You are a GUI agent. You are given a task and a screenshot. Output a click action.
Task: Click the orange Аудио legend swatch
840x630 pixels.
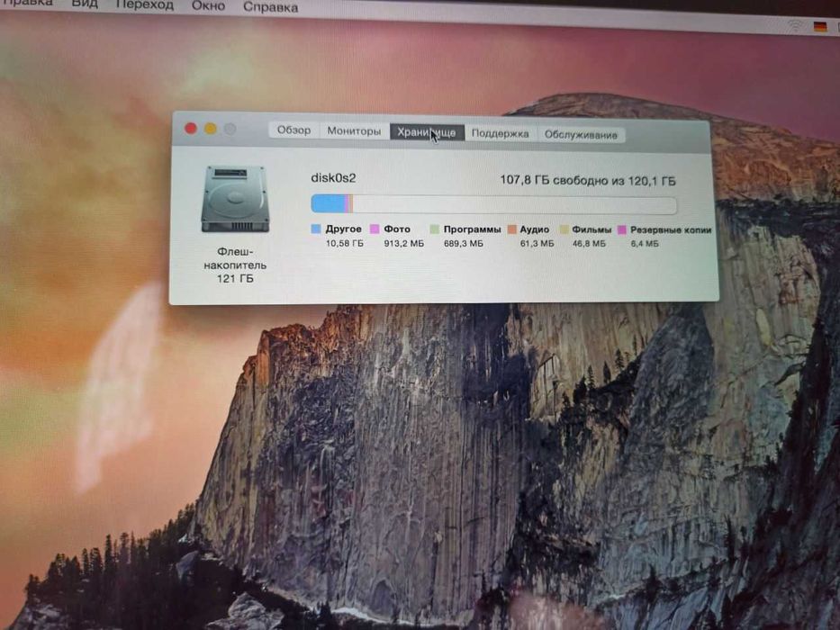tap(511, 229)
